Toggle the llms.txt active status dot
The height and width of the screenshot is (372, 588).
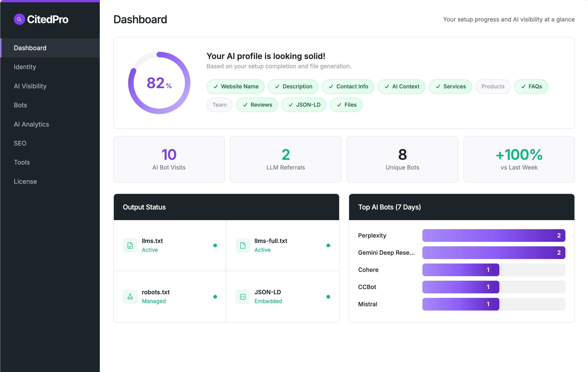tap(215, 245)
